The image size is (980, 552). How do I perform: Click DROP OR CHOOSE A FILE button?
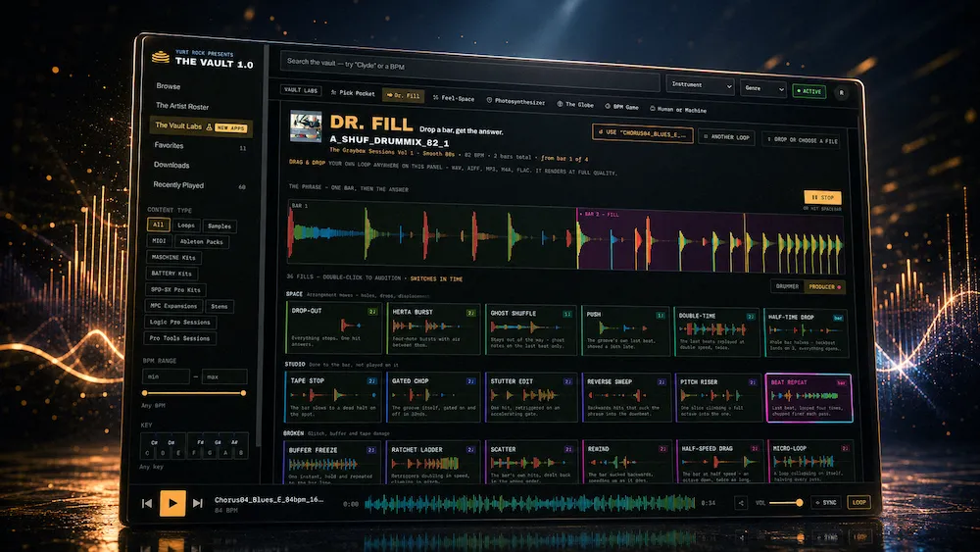[802, 140]
